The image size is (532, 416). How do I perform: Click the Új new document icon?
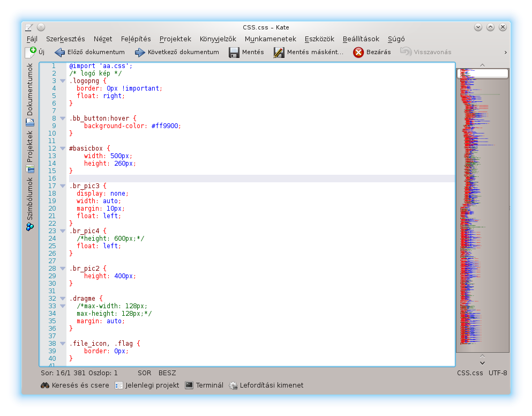[x=31, y=52]
